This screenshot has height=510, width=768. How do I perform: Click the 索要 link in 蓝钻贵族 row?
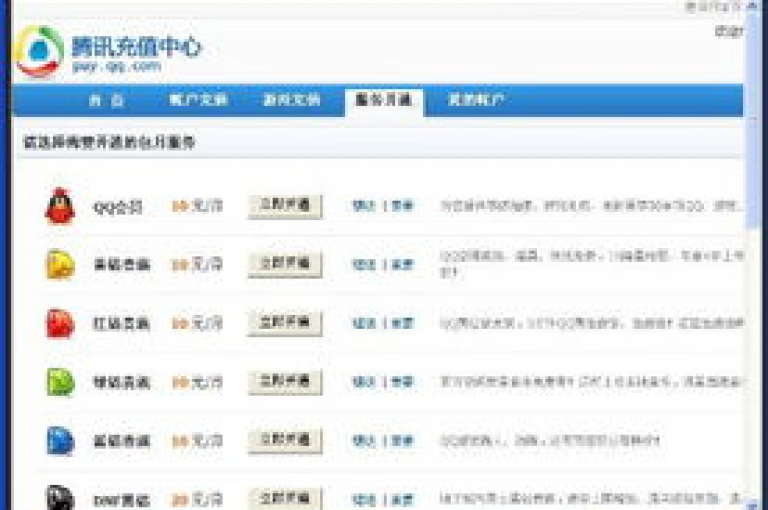(x=402, y=441)
